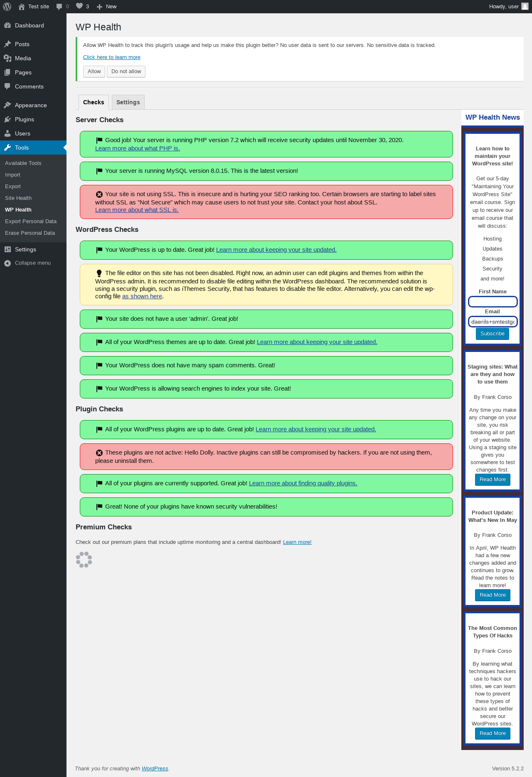Screen dimensions: 532x777
Task: Click the user avatar next to Howdy
Action: pyautogui.click(x=525, y=6)
